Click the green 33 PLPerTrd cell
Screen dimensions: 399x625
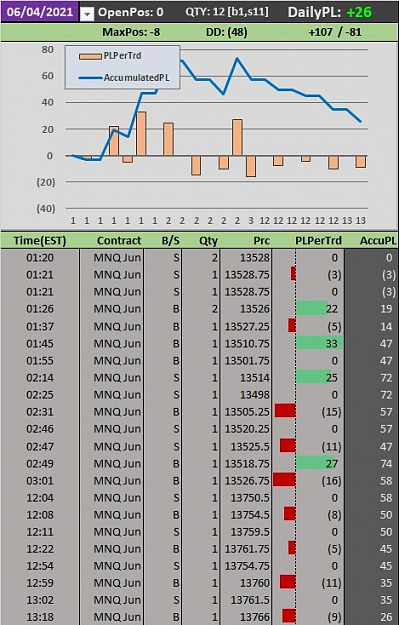[x=320, y=344]
